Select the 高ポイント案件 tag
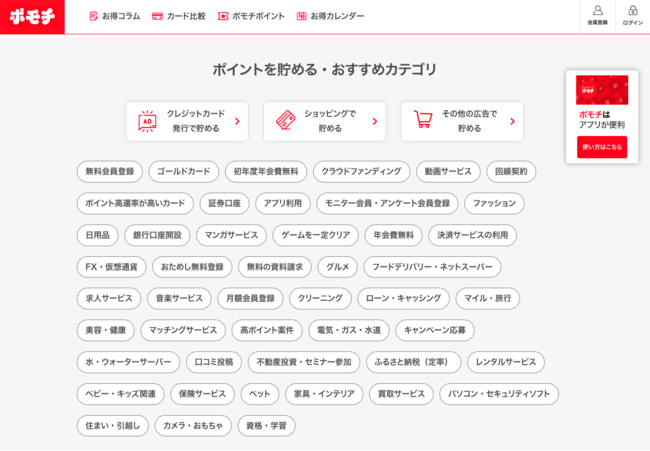The image size is (650, 451). pos(267,330)
